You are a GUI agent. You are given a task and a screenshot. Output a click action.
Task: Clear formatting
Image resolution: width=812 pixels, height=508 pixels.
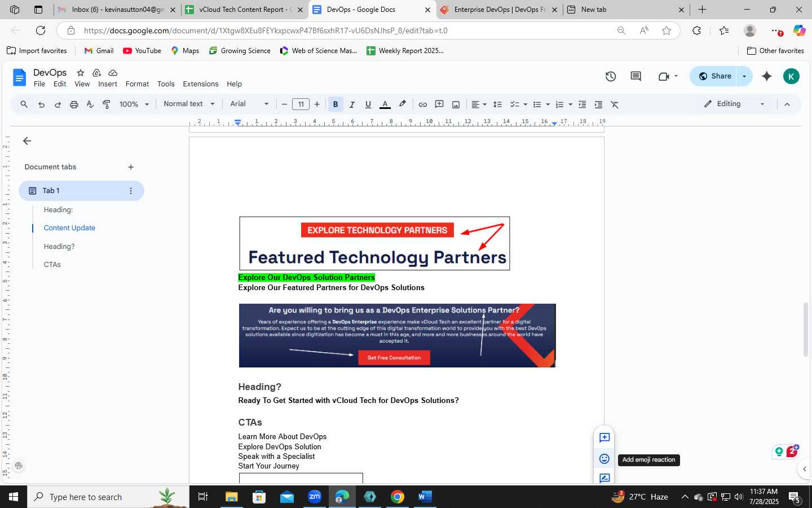(x=615, y=104)
